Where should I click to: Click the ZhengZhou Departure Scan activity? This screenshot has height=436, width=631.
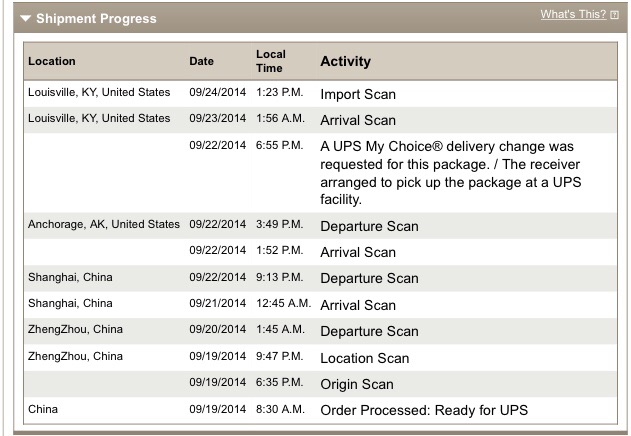369,331
